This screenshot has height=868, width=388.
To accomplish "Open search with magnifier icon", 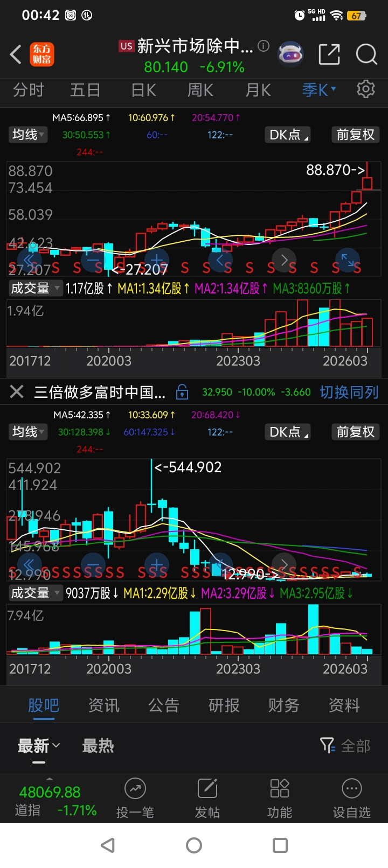I will (x=366, y=54).
